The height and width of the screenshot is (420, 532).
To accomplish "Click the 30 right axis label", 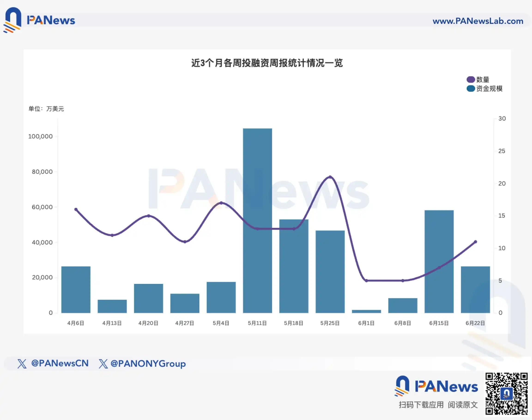I will tap(502, 119).
